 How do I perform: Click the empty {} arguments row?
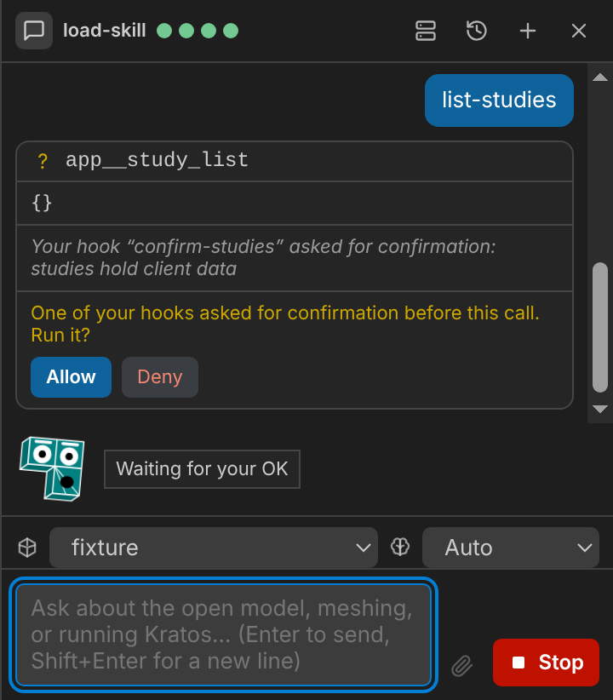click(295, 204)
